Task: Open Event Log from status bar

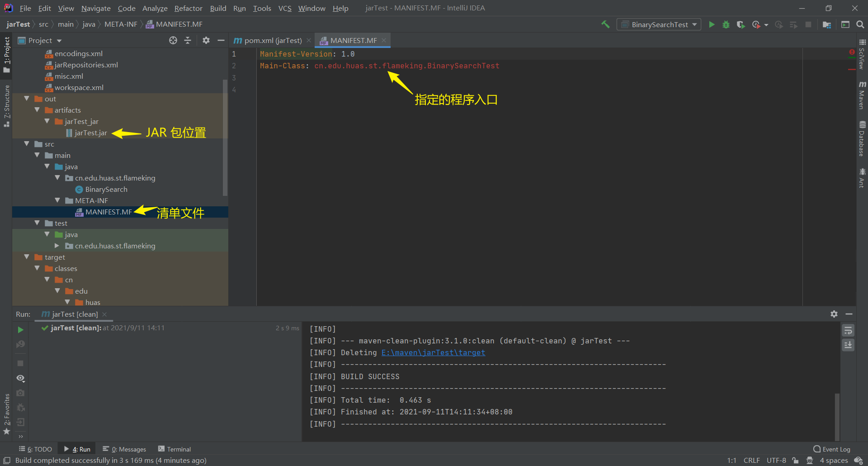Action: [832, 449]
